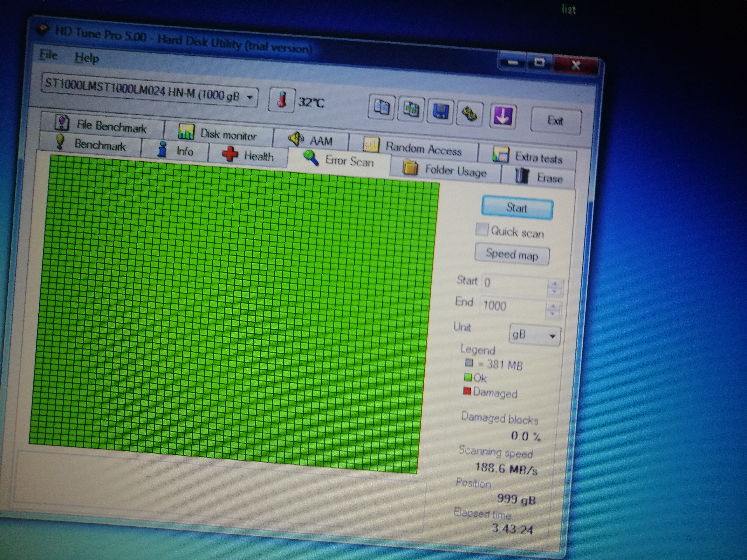This screenshot has width=747, height=560.
Task: Click the copy screenshot to clipboard icon
Action: (411, 110)
